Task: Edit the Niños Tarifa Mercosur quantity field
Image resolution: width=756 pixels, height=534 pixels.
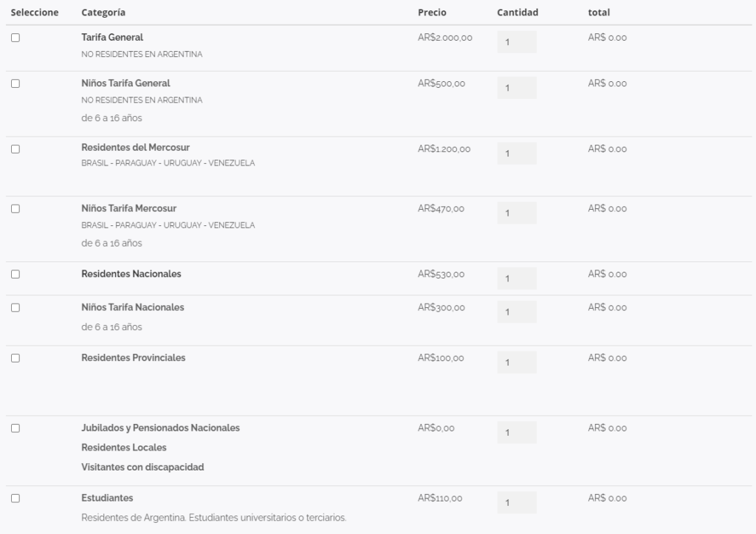Action: pyautogui.click(x=517, y=213)
